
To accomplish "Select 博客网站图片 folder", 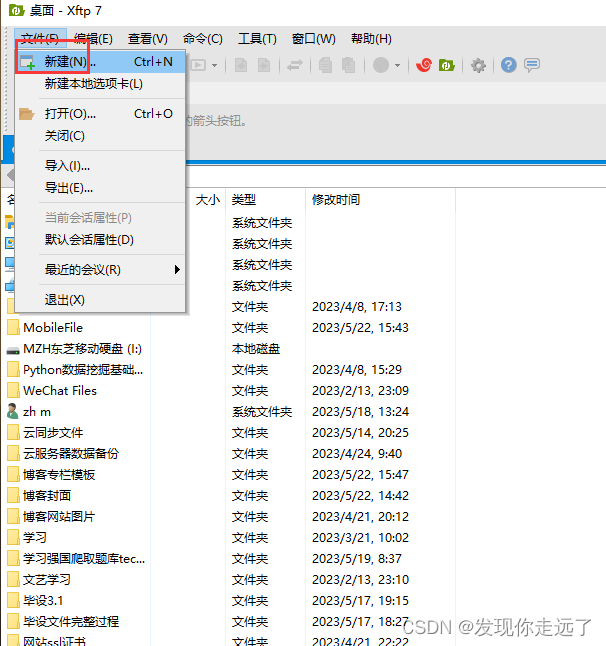I will coord(59,516).
